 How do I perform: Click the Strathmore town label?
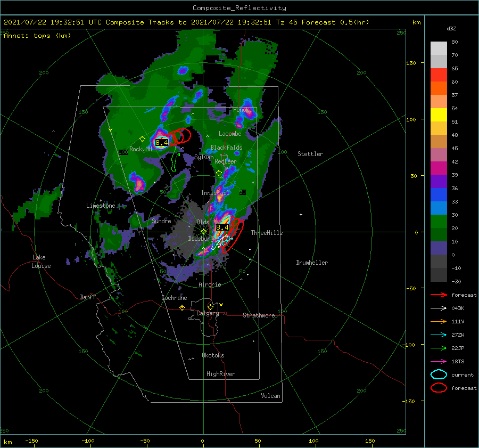259,315
